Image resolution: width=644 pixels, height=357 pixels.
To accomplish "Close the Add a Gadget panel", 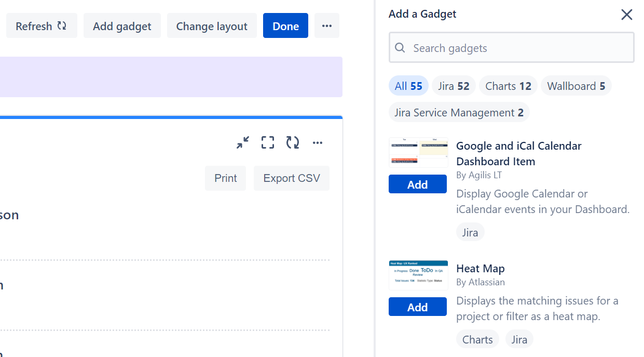I will [626, 15].
